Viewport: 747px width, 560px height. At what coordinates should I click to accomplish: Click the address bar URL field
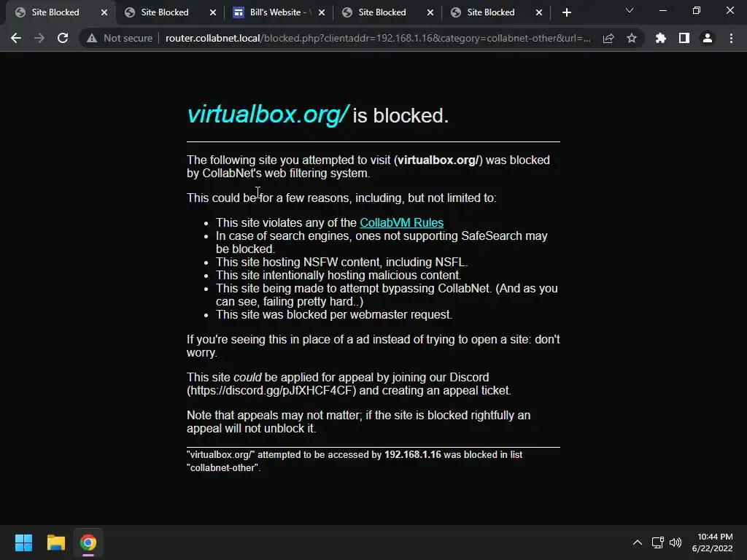pos(378,38)
